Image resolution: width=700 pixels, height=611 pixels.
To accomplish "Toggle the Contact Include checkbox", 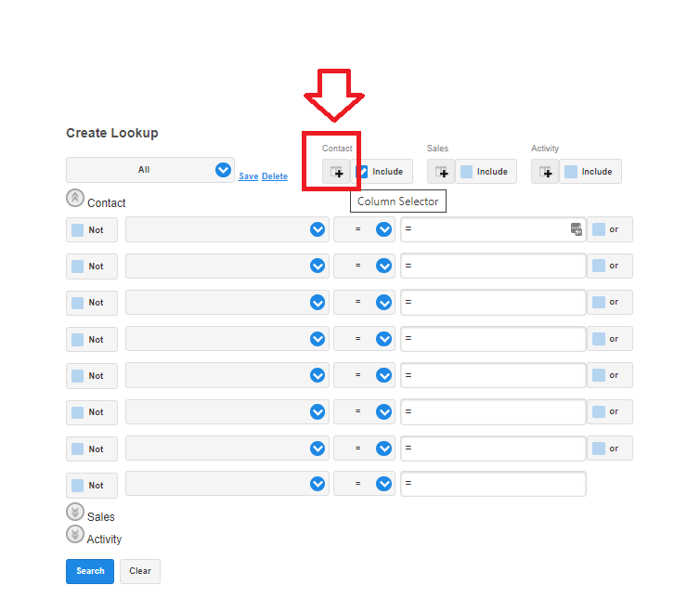I will [363, 172].
